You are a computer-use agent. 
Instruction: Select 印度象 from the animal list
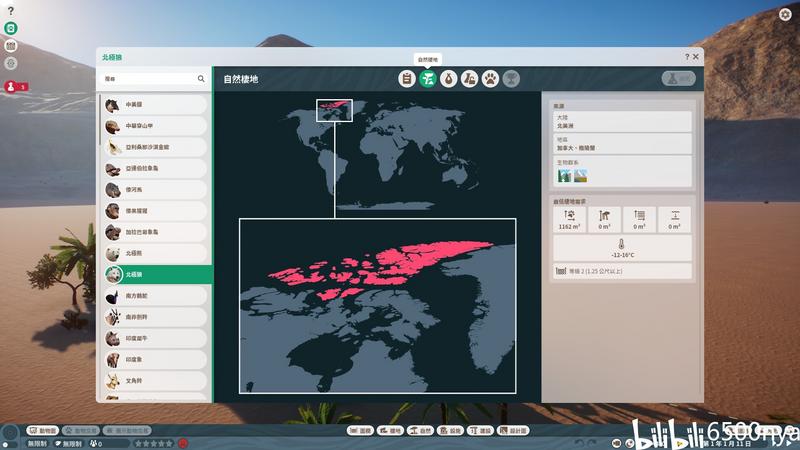coord(156,360)
